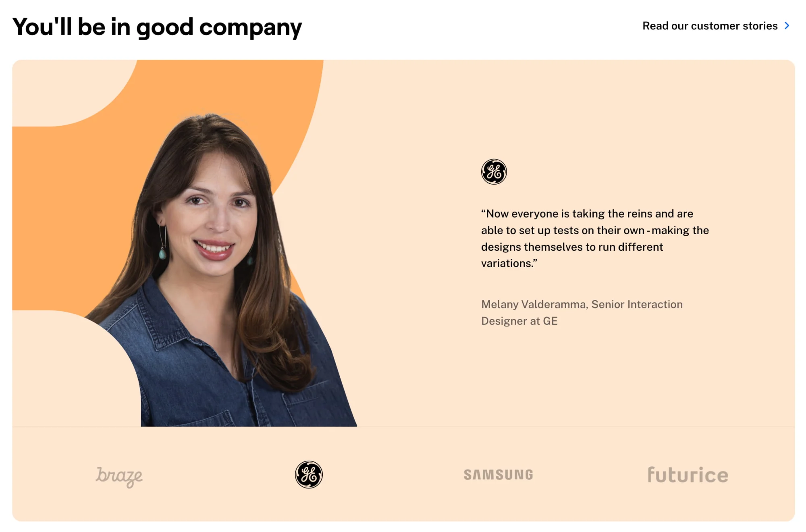
Task: Click the GE logo above the quote
Action: click(494, 172)
